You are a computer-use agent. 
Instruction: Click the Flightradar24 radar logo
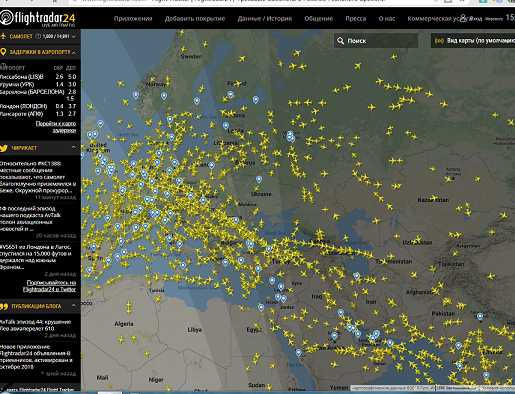point(6,18)
